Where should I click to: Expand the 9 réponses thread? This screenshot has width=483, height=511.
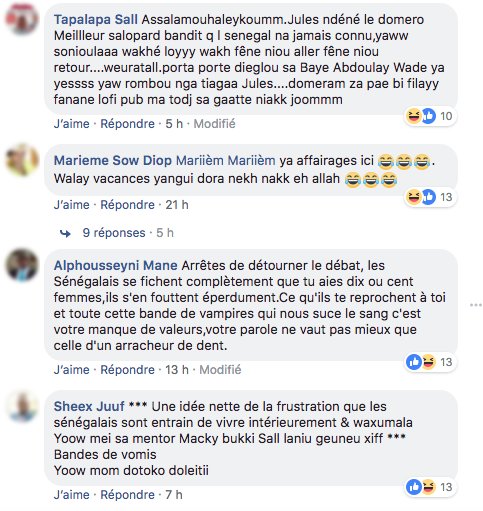click(114, 233)
